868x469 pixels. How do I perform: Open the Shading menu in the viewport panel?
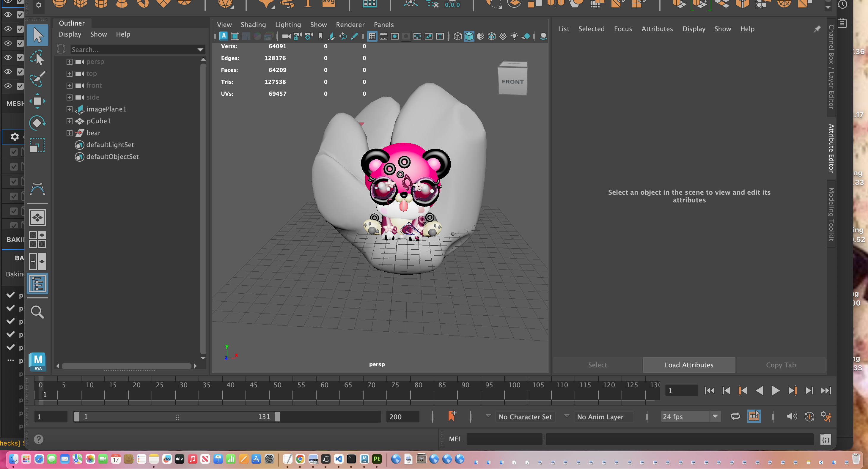pos(253,25)
